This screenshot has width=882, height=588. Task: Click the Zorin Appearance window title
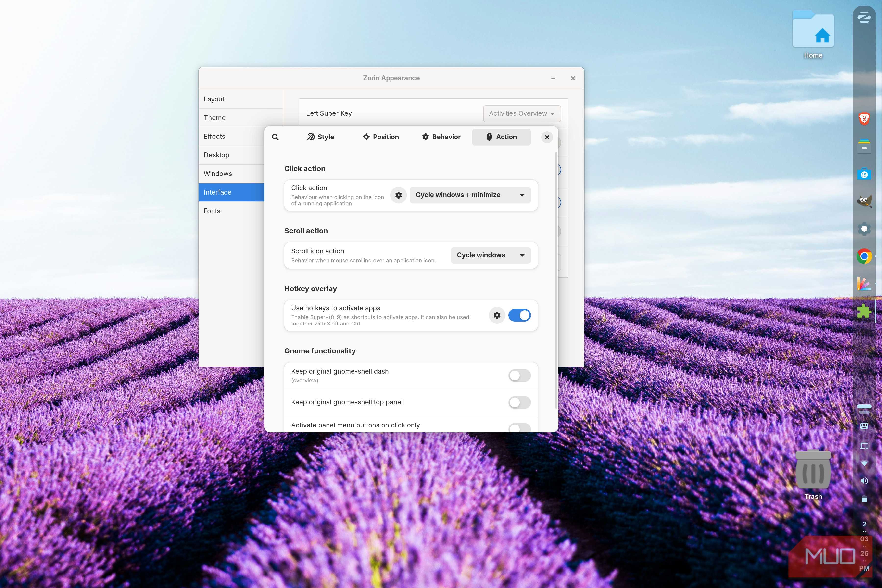click(x=391, y=78)
